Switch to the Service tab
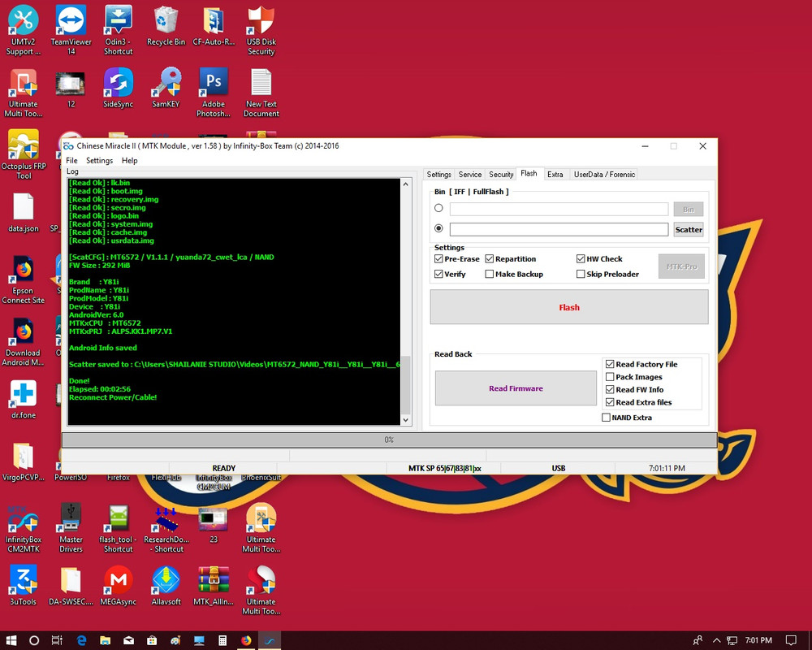Image resolution: width=812 pixels, height=650 pixels. pyautogui.click(x=469, y=175)
